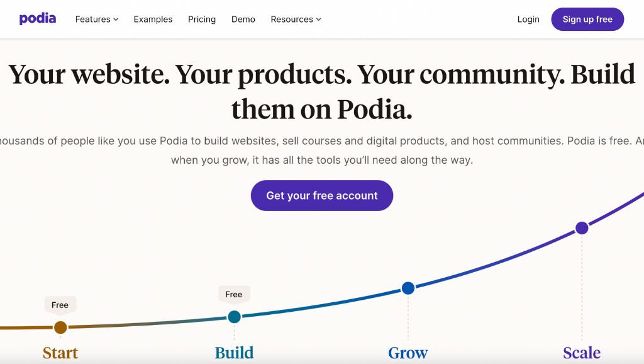Viewport: 644px width, 364px height.
Task: Click the Grow stage label
Action: tap(408, 353)
